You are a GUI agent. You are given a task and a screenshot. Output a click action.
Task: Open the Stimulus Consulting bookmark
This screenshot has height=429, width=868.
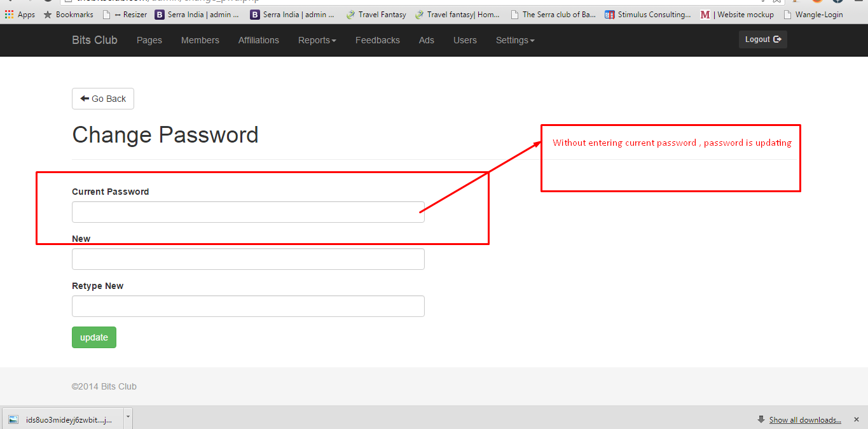click(647, 14)
